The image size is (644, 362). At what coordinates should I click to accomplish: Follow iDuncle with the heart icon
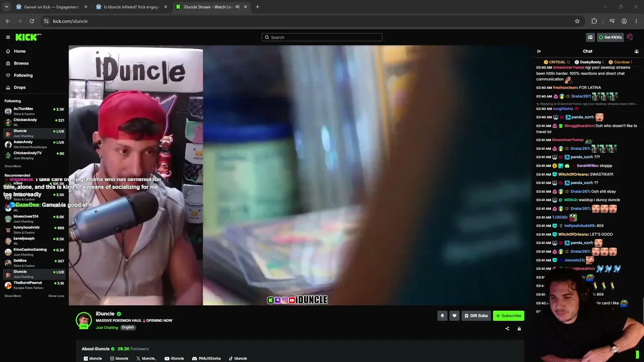tap(454, 316)
